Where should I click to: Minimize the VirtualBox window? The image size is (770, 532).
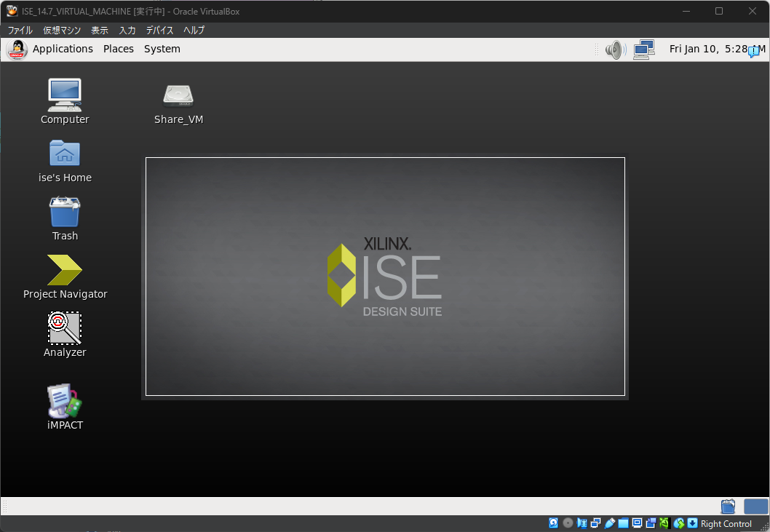tap(686, 11)
